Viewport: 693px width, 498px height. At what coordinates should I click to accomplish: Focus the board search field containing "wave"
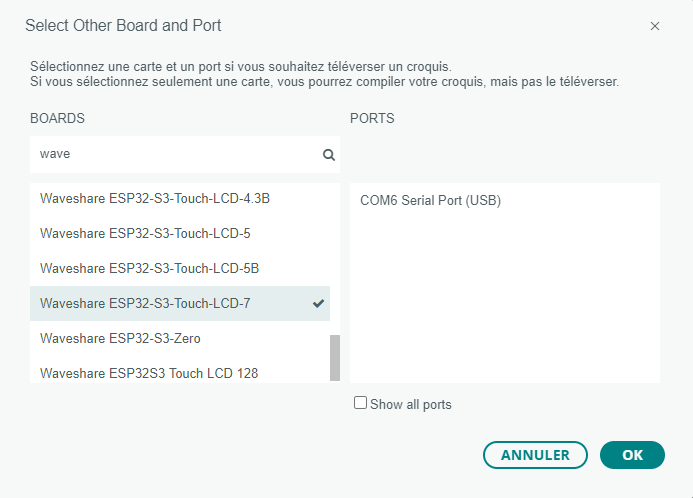click(185, 154)
